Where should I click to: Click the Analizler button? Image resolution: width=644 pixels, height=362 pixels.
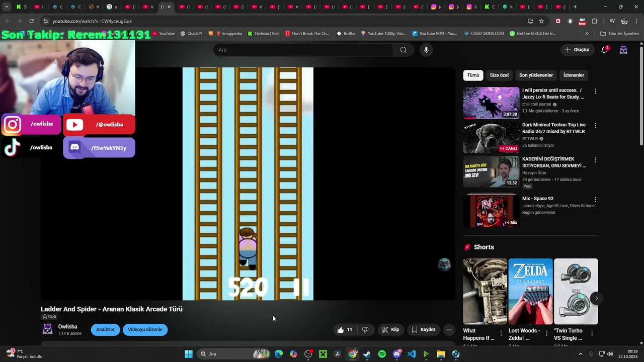coord(105,330)
